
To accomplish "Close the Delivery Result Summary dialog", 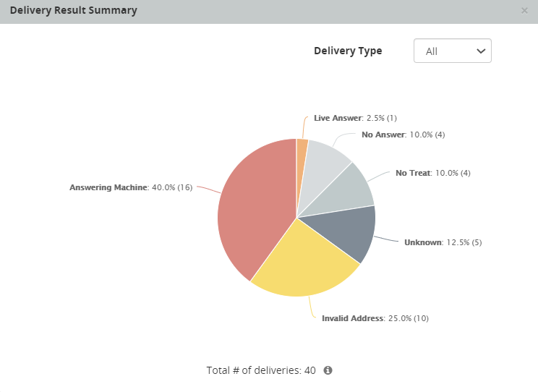I will tap(524, 11).
